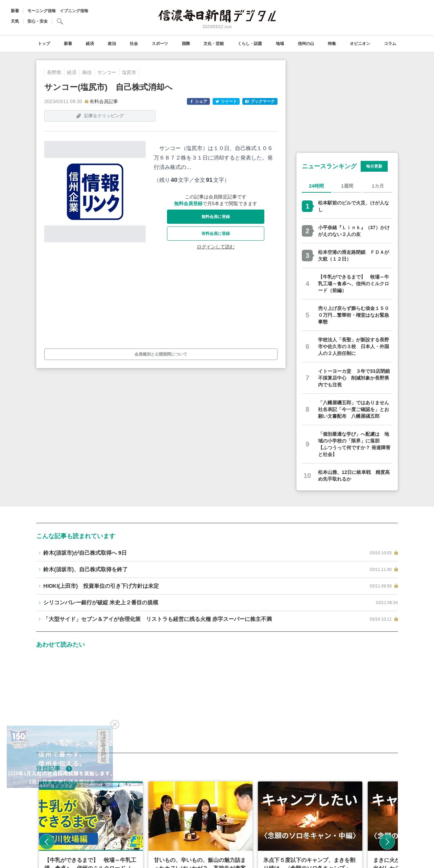Click the 毎分更新 badge
This screenshot has height=868, width=434.
tap(374, 166)
